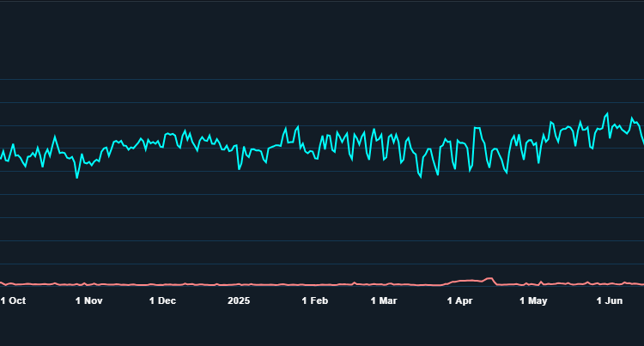Viewport: 644px width, 346px height.
Task: Click the "1 Jun" date axis label
Action: pos(610,300)
